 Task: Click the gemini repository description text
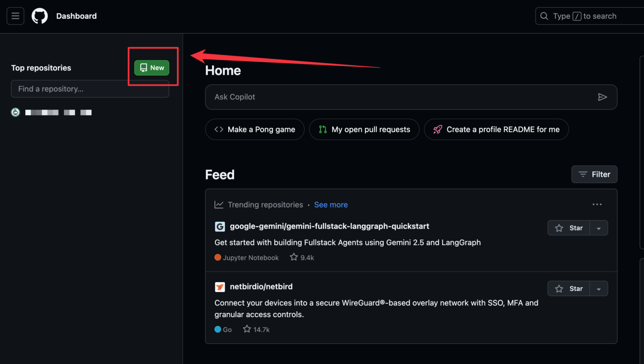point(348,243)
